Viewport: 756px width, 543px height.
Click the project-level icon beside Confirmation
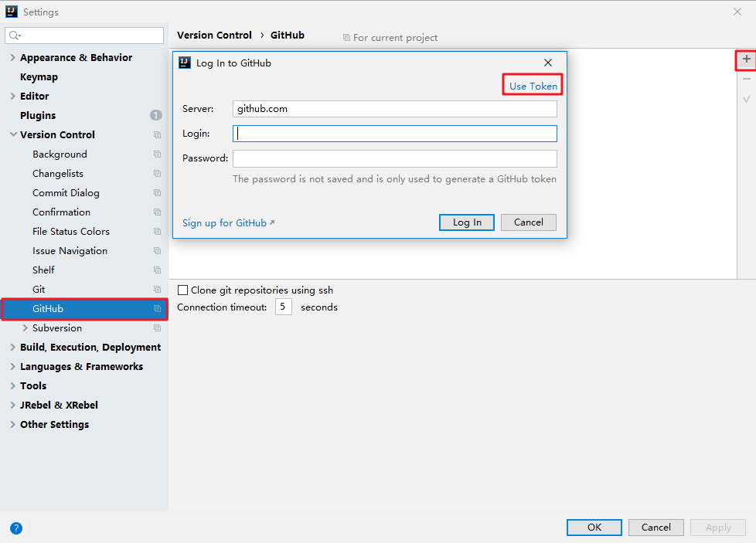(157, 212)
